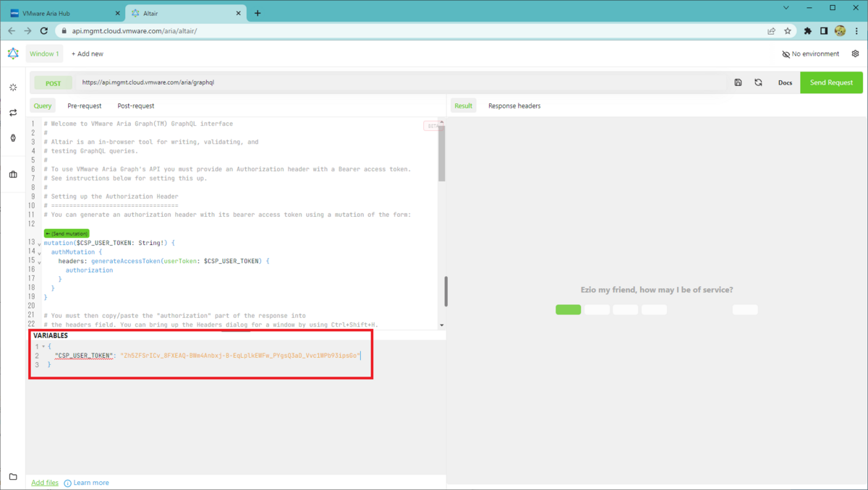Image resolution: width=868 pixels, height=490 pixels.
Task: Click the Send Request button
Action: (831, 82)
